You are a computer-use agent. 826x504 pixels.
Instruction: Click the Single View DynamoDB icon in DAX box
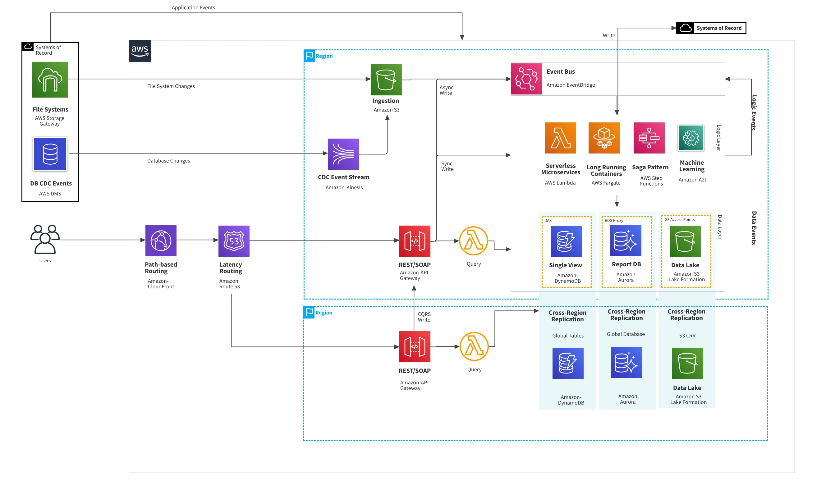point(566,241)
